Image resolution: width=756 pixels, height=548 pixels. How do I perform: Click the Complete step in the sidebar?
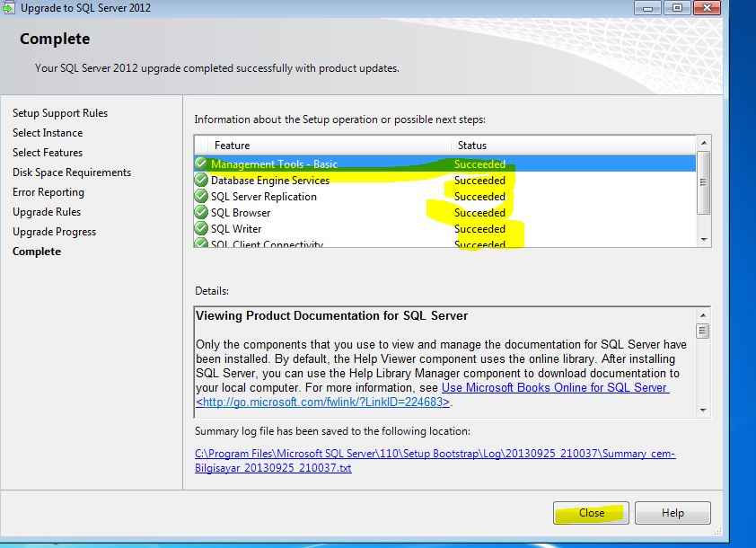[37, 252]
